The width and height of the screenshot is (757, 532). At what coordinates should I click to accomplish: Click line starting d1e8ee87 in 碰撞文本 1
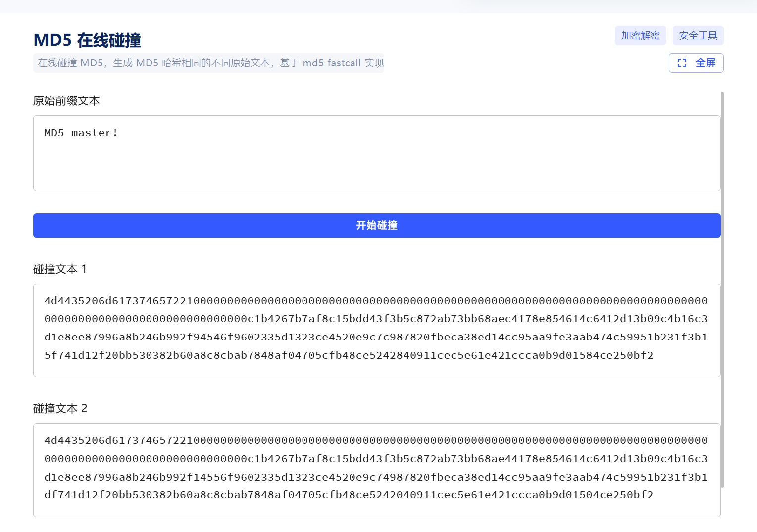(375, 337)
